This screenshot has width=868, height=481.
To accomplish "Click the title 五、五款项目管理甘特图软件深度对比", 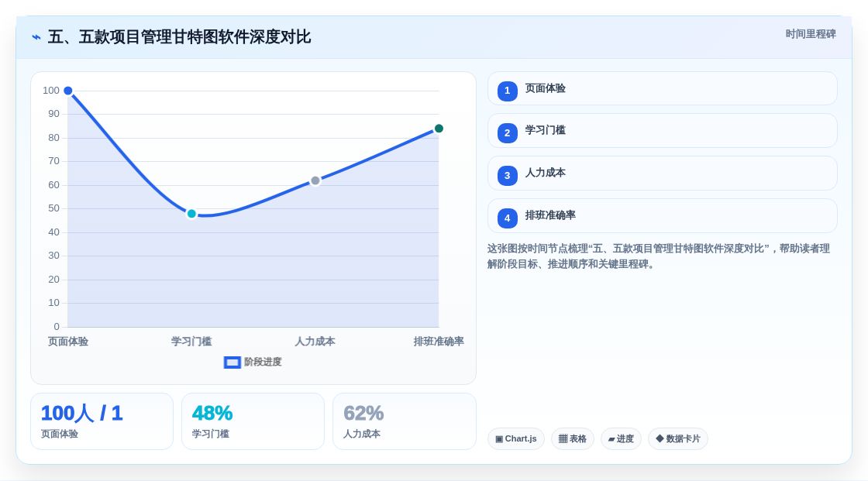I will coord(179,37).
